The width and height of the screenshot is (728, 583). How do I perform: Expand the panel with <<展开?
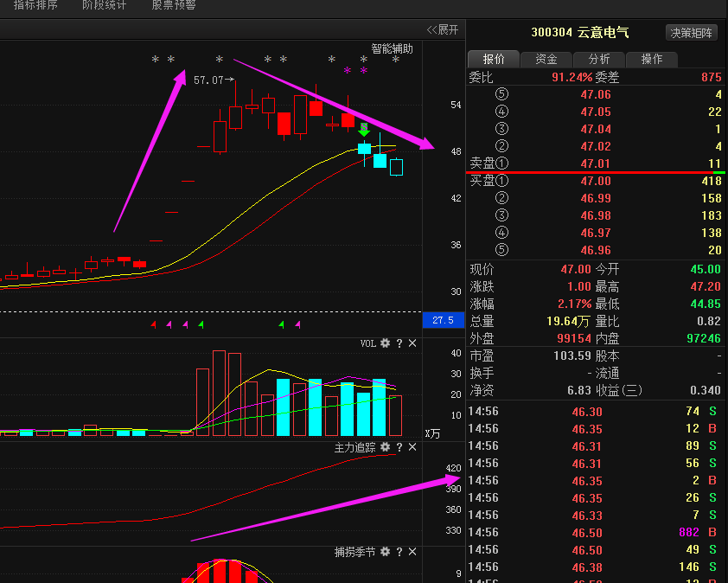443,29
